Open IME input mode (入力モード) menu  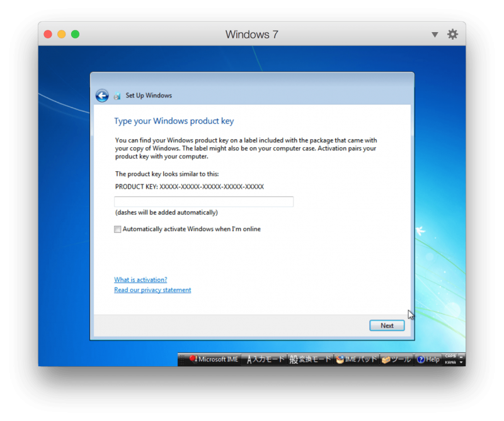coord(265,359)
